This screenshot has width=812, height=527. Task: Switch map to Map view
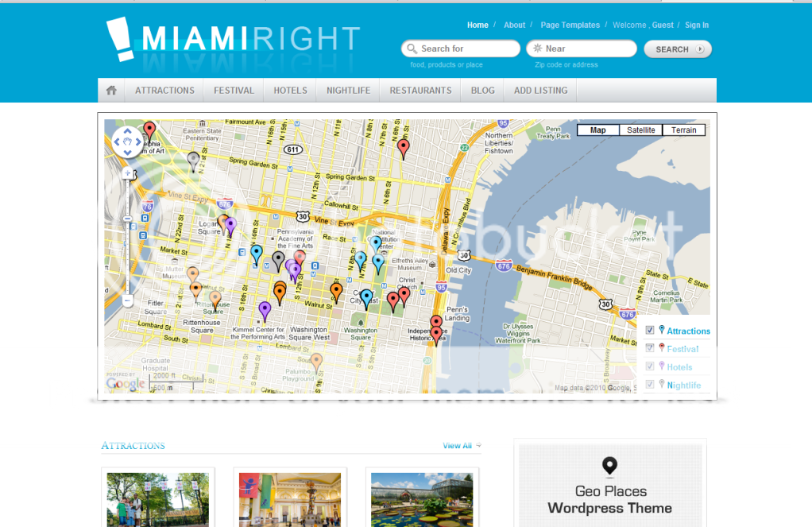[x=598, y=130]
